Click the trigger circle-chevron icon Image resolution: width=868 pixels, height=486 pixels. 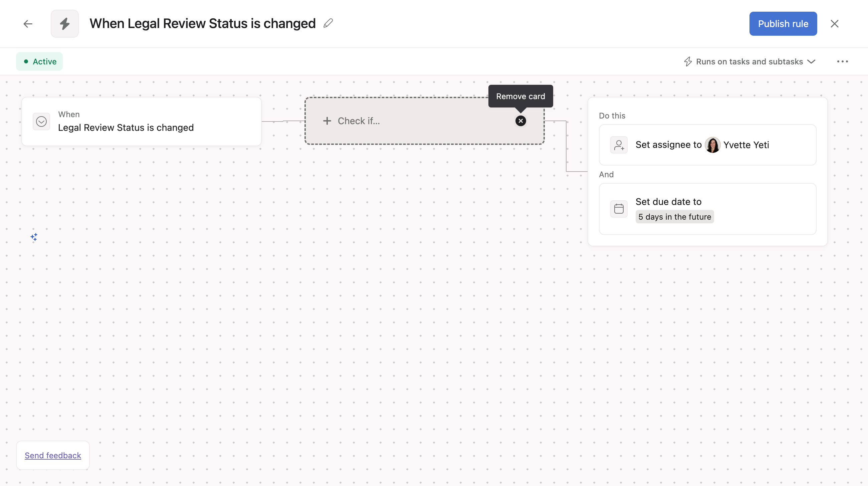(x=41, y=121)
